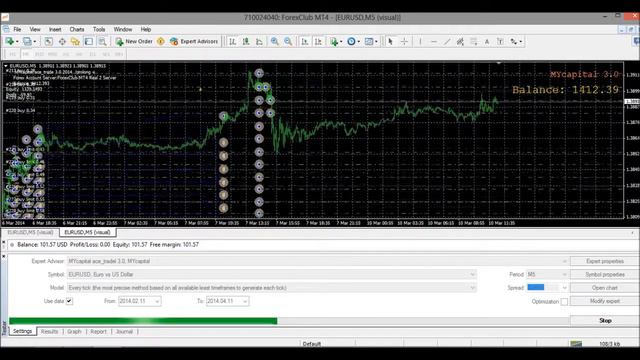Switch to the Journal tester tab
This screenshot has width=640, height=360.
124,331
